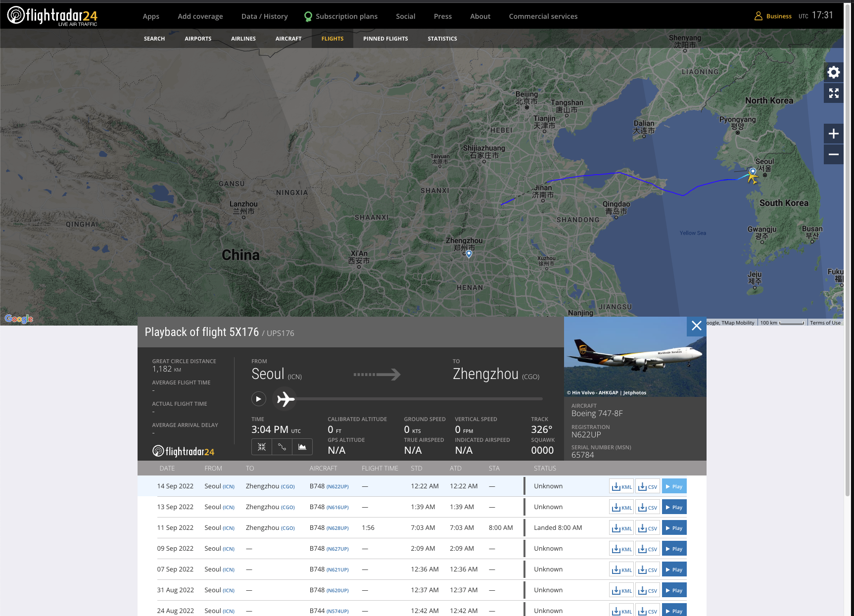Open the PINNED FLIGHTS tab
Image resolution: width=854 pixels, height=616 pixels.
click(385, 39)
